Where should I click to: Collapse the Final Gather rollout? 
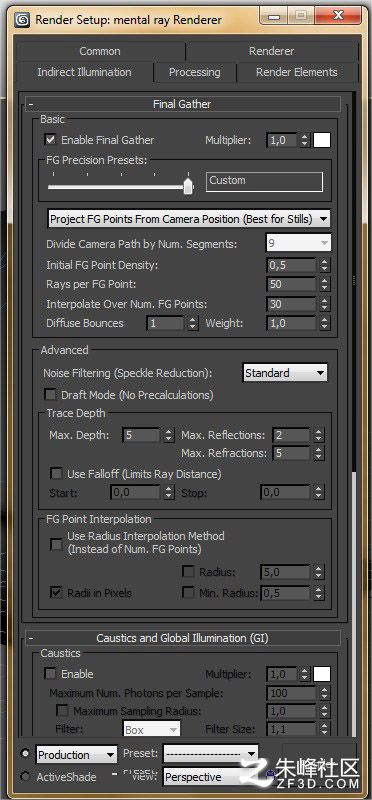[182, 104]
